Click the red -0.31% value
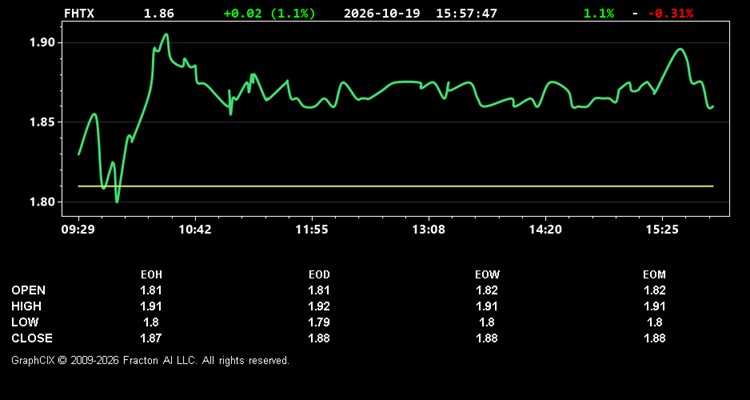The height and width of the screenshot is (400, 750). coord(670,13)
